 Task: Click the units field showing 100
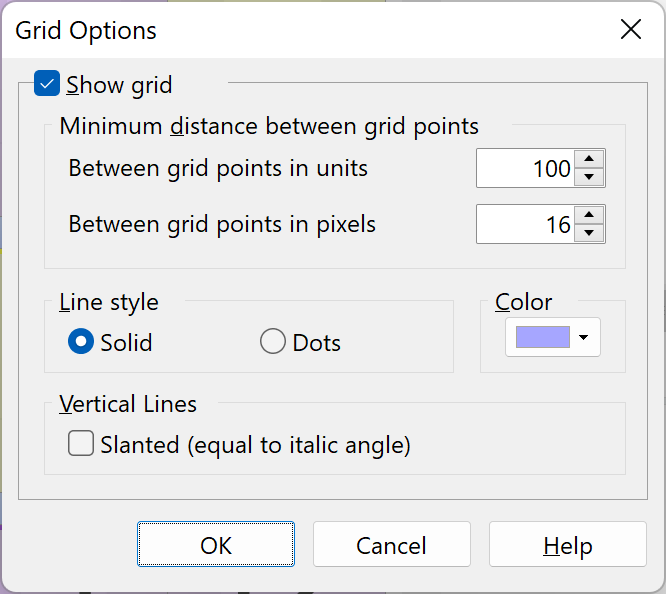[525, 168]
